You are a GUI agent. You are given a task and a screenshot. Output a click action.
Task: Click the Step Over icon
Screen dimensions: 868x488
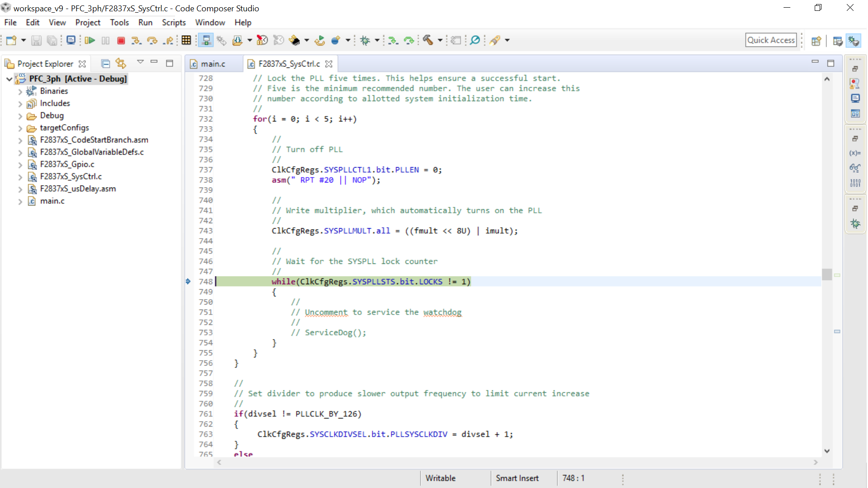click(152, 41)
